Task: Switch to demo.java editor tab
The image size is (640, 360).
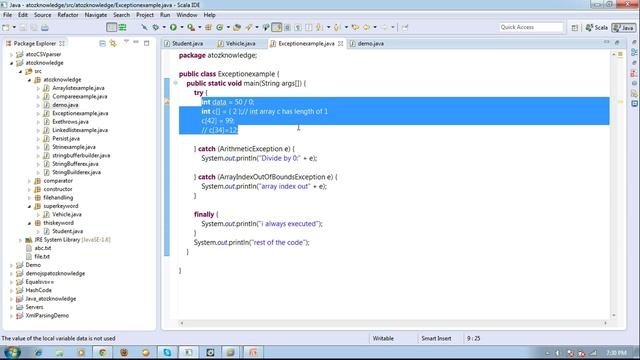Action: pos(367,43)
